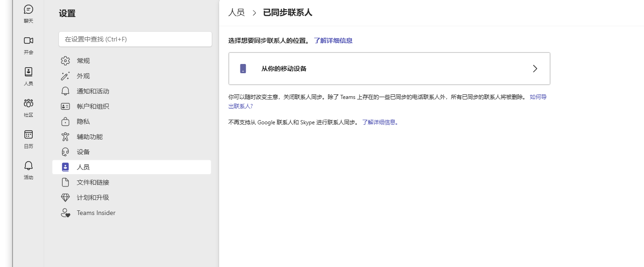Open 文件和链接 settings category
This screenshot has width=644, height=267.
tap(132, 182)
